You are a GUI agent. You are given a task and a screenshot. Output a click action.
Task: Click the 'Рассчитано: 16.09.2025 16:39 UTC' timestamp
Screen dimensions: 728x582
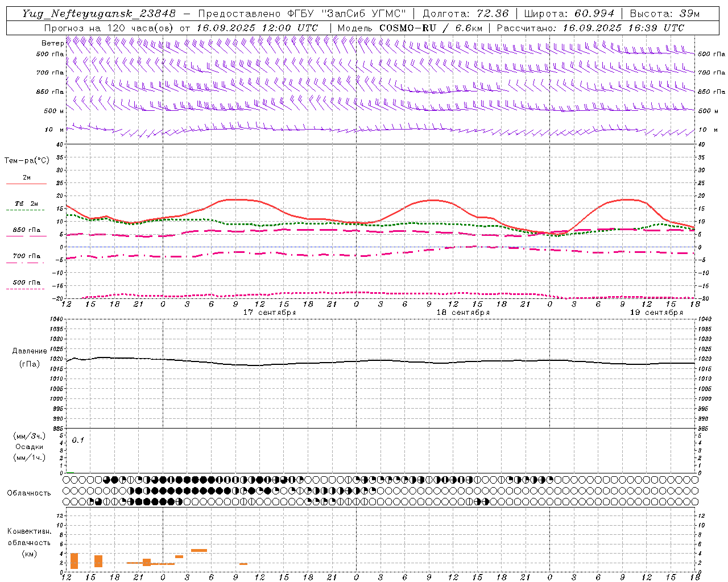[x=590, y=28]
